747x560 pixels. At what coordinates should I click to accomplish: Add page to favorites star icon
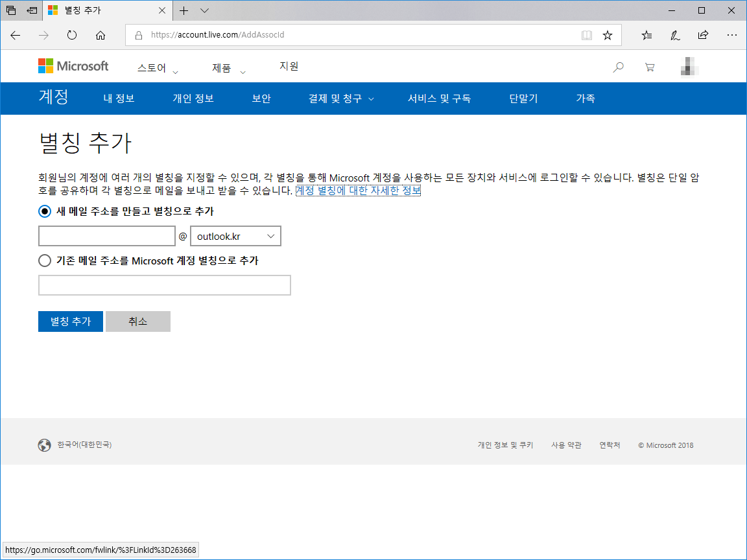click(608, 35)
